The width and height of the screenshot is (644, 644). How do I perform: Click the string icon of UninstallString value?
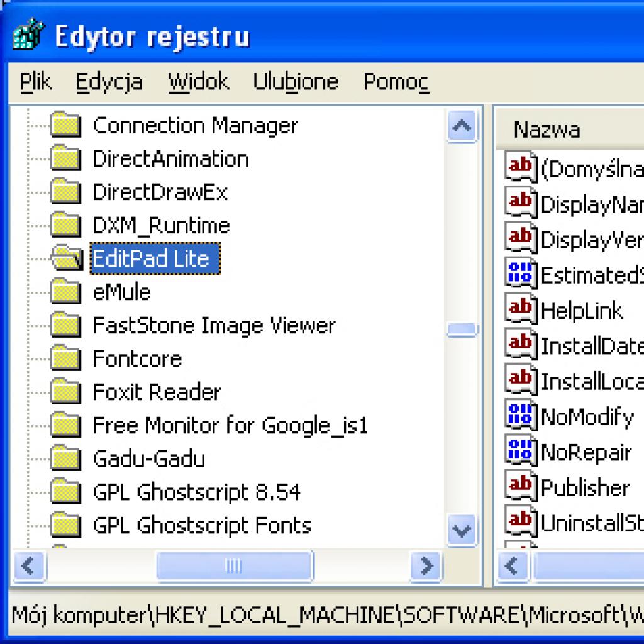coord(521,521)
